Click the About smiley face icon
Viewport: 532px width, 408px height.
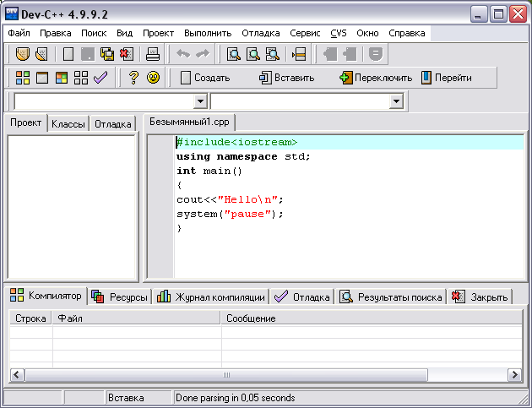tap(153, 78)
